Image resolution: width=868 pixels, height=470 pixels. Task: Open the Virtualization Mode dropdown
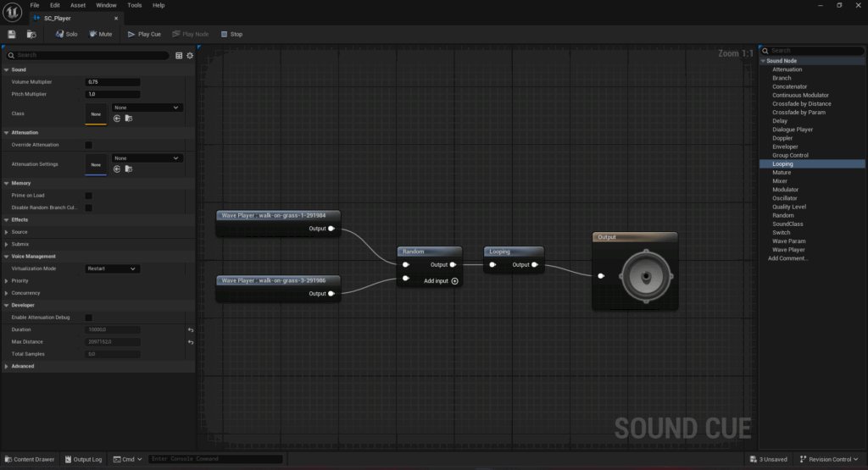pyautogui.click(x=112, y=268)
